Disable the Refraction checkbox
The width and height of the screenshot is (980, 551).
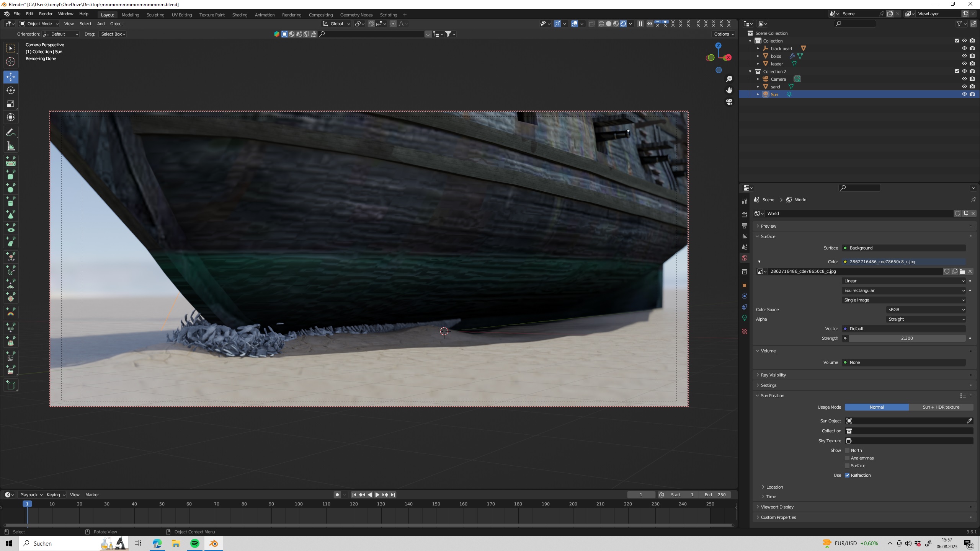pos(847,475)
